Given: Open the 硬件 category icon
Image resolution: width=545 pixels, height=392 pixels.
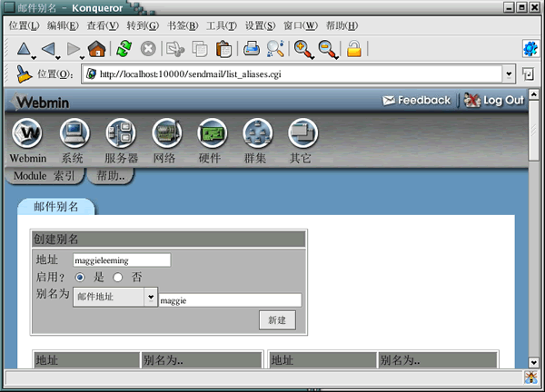Looking at the screenshot, I should [x=212, y=133].
